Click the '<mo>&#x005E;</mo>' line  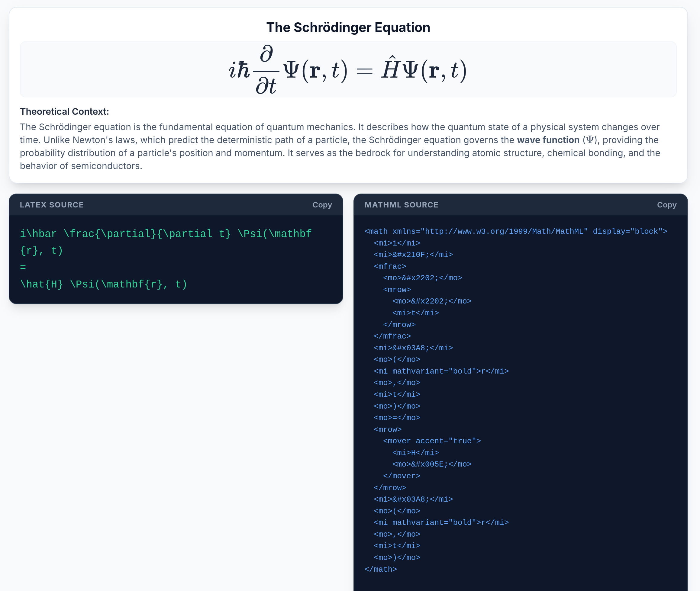click(432, 464)
